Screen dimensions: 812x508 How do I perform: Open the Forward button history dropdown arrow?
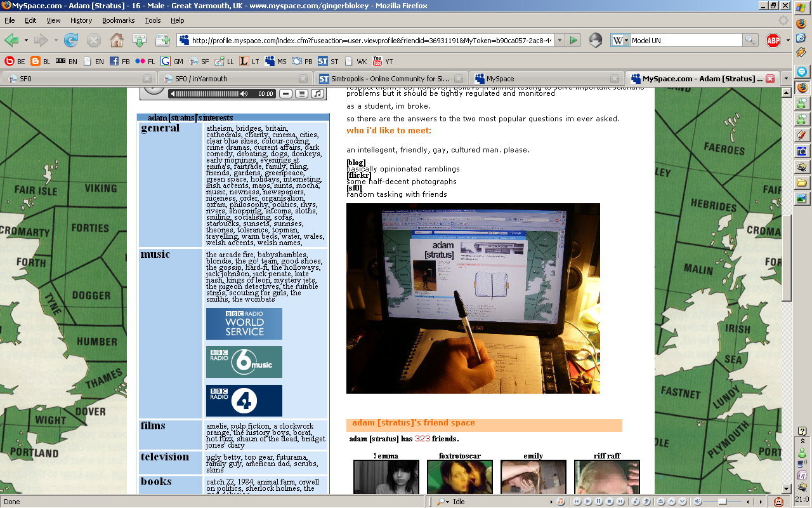(x=55, y=41)
